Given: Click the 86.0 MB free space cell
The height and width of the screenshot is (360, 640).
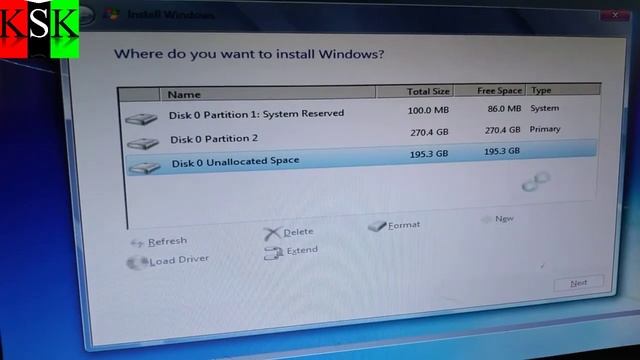Looking at the screenshot, I should coord(504,109).
